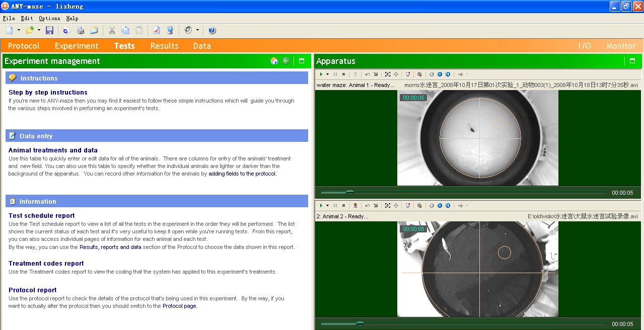Click the Save icon in main toolbar
Screen dimensions: 644x330
[49, 30]
